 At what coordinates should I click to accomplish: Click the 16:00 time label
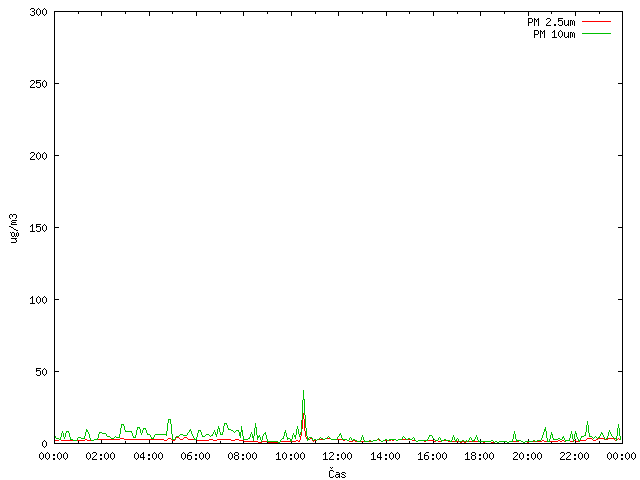coord(432,456)
